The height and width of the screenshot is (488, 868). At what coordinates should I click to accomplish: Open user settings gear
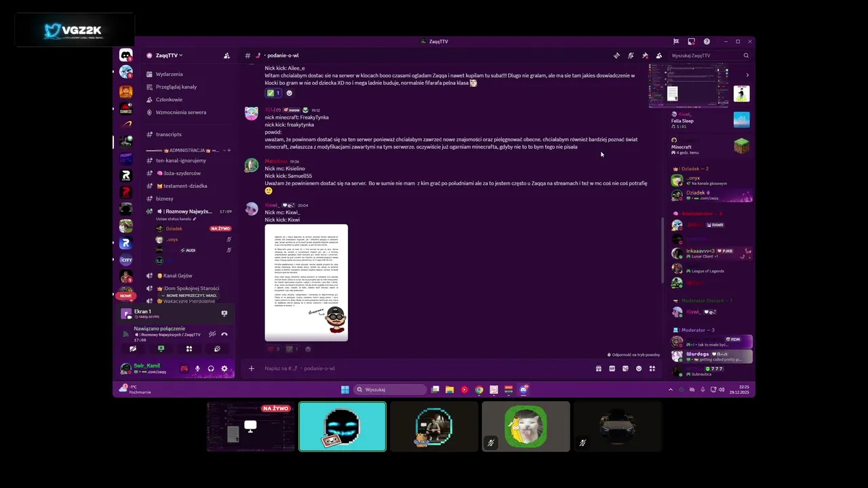click(224, 369)
